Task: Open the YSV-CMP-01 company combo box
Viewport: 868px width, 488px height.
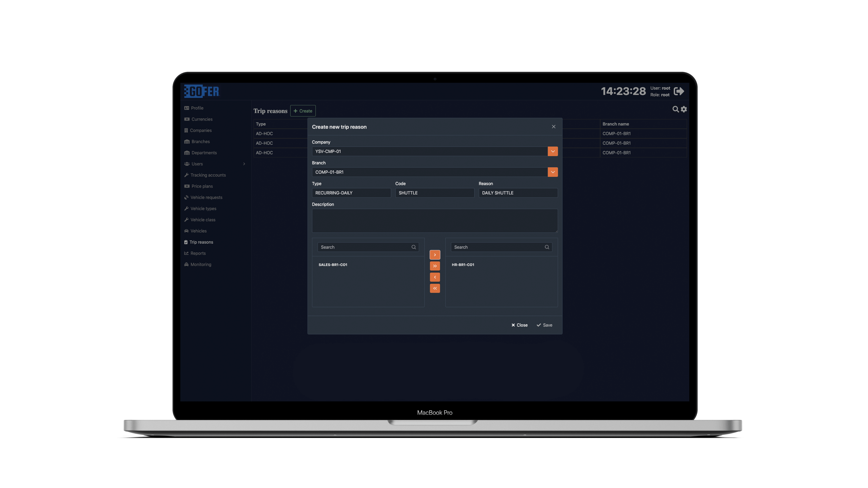Action: 435,152
